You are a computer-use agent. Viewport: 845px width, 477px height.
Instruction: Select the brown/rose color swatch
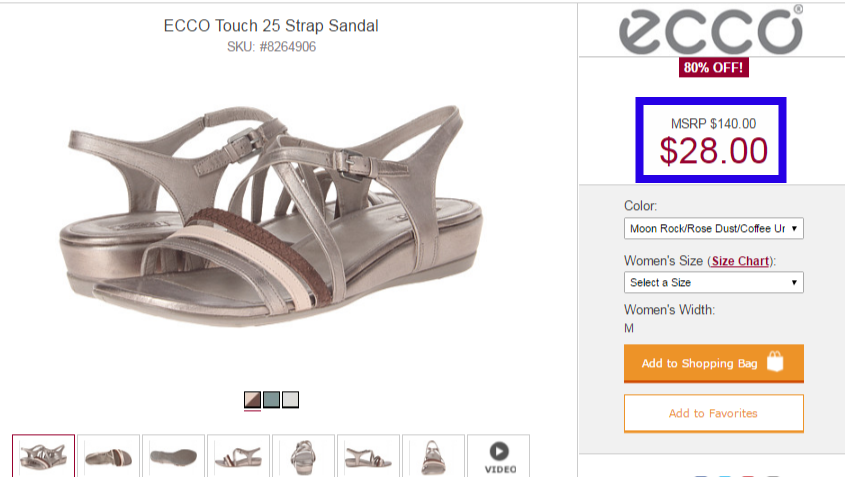click(x=253, y=400)
